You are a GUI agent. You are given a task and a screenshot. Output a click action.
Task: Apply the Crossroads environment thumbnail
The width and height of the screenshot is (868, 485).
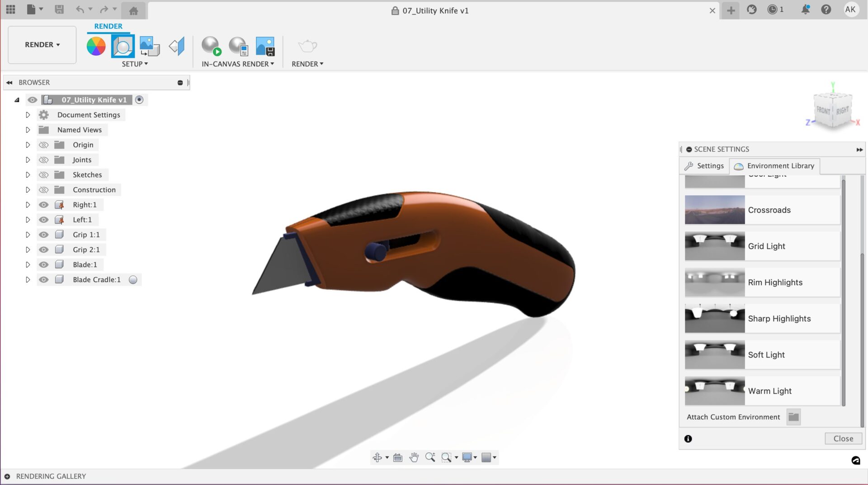[714, 210]
